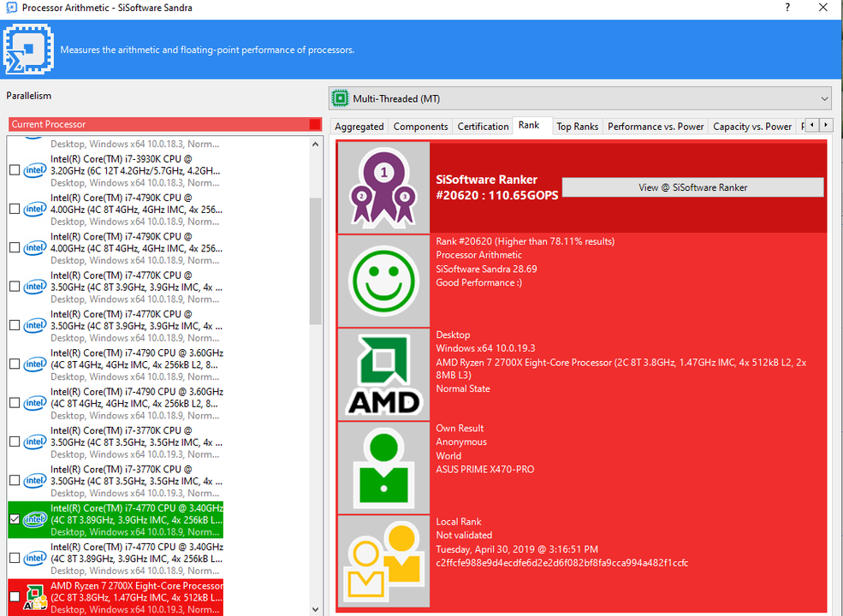Click the header description 'Measures the arithmetic and floating-point performance'

tap(207, 50)
